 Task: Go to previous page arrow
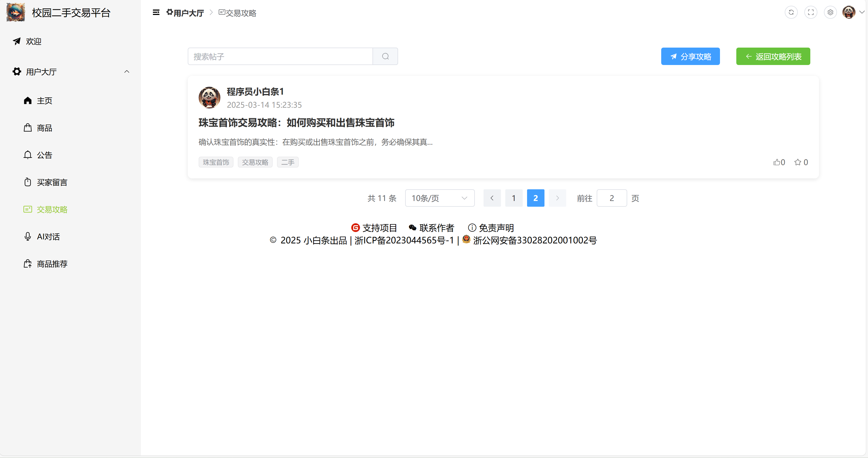point(492,198)
